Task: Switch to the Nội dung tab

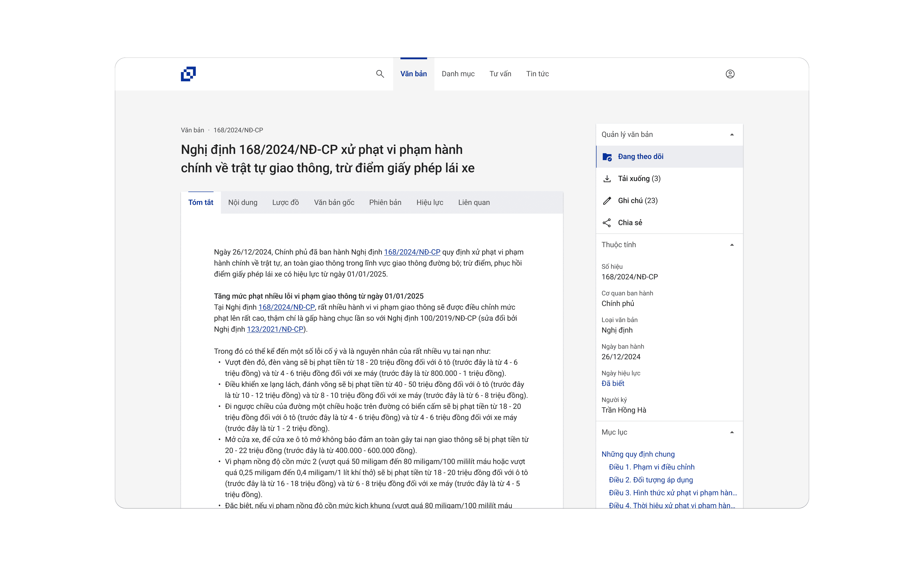Action: pos(243,203)
